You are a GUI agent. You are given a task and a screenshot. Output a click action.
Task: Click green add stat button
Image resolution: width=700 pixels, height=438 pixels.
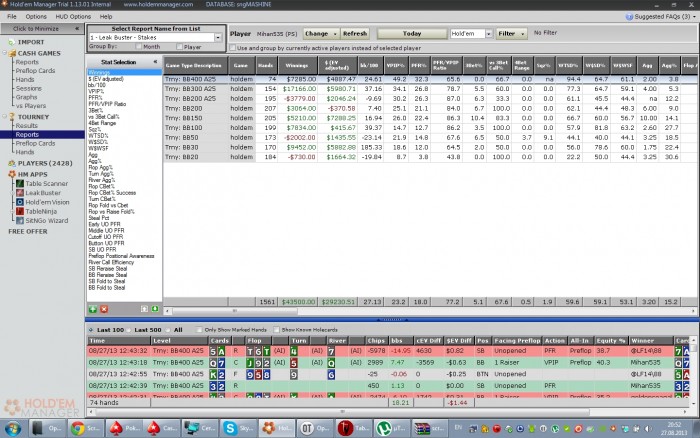click(x=91, y=310)
